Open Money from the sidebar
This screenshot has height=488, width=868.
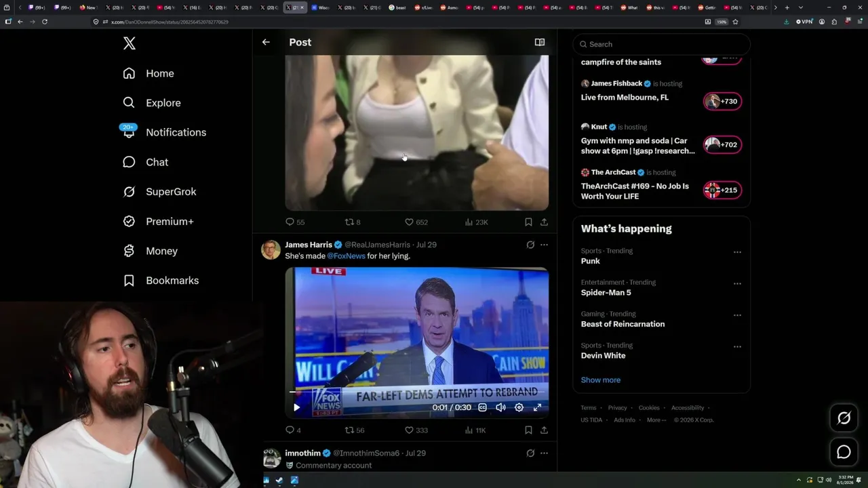pyautogui.click(x=150, y=251)
